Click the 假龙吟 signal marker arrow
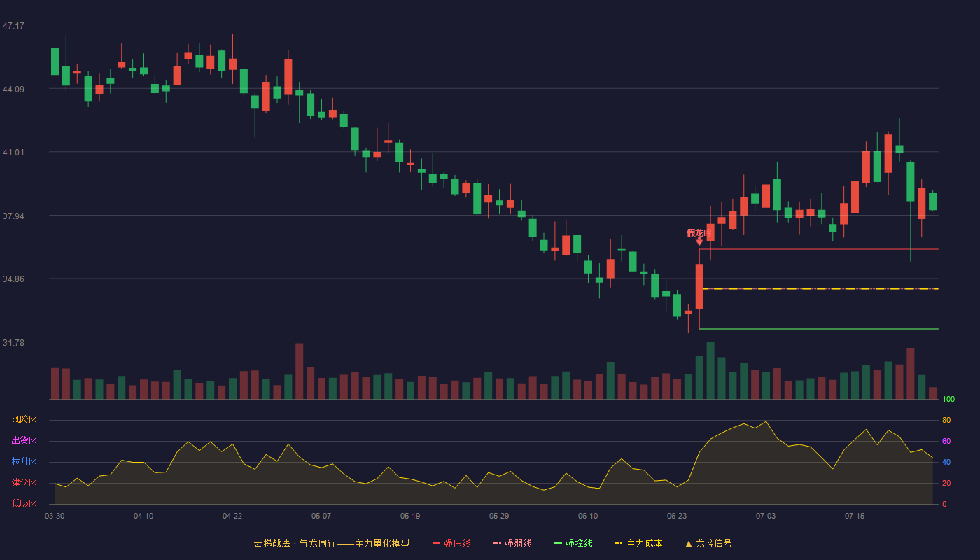 [x=699, y=241]
